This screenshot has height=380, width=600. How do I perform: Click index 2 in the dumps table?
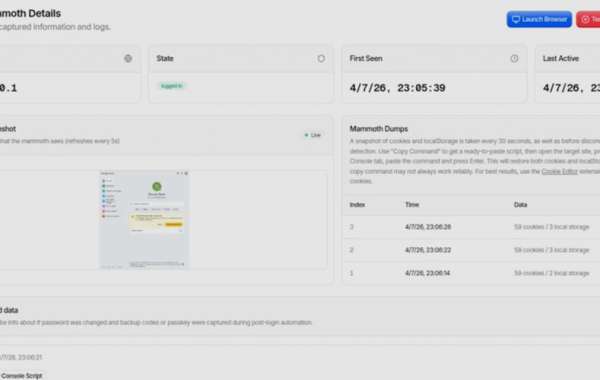click(351, 250)
